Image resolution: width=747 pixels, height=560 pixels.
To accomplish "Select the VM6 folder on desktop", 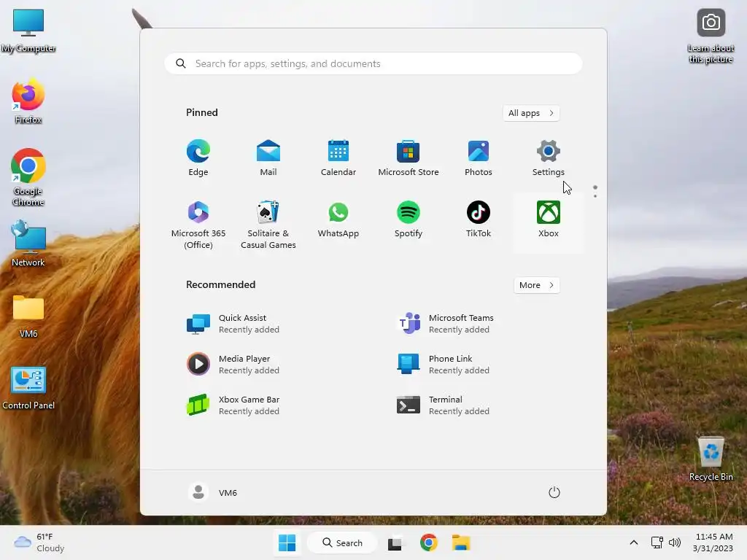I will point(28,316).
